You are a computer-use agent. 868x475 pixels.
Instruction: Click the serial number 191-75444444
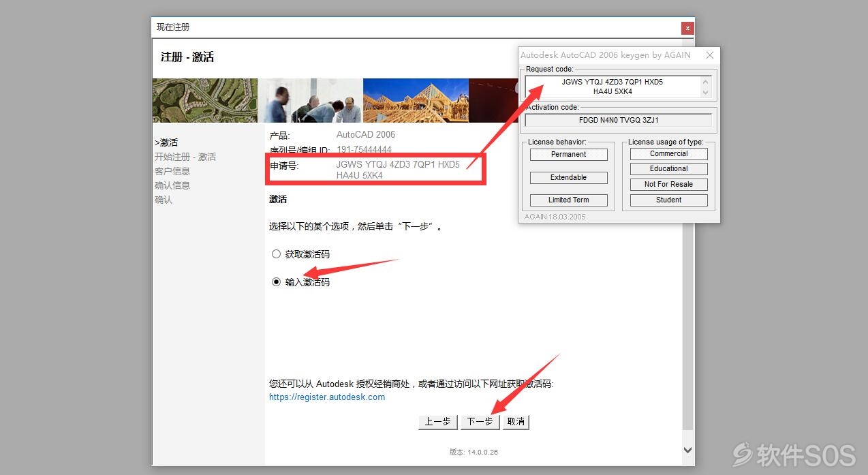(x=364, y=150)
